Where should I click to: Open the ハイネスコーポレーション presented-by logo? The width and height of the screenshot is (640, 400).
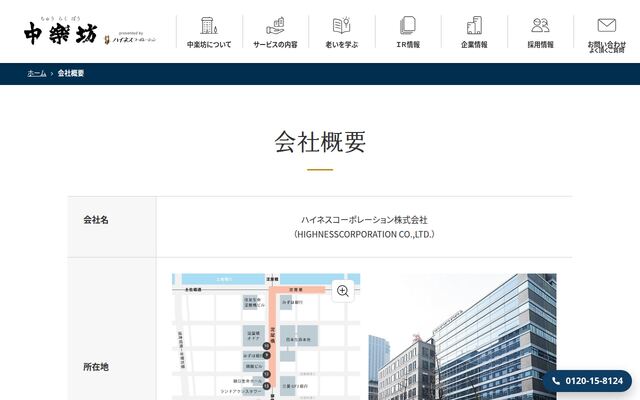pyautogui.click(x=130, y=38)
